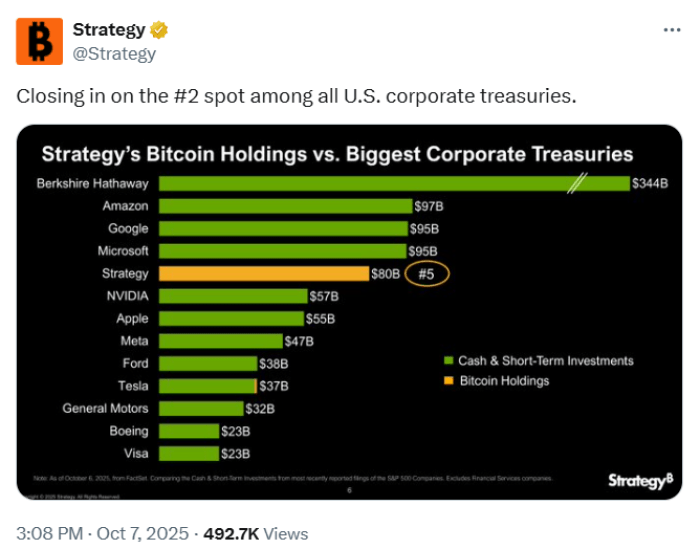Click the Amazon $97B bar
Screen dimensions: 700x549
click(x=285, y=206)
